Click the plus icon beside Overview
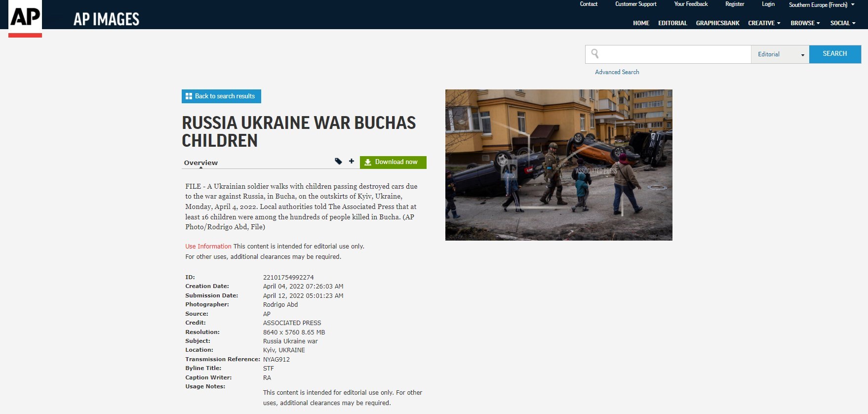This screenshot has height=414, width=868. coord(352,161)
